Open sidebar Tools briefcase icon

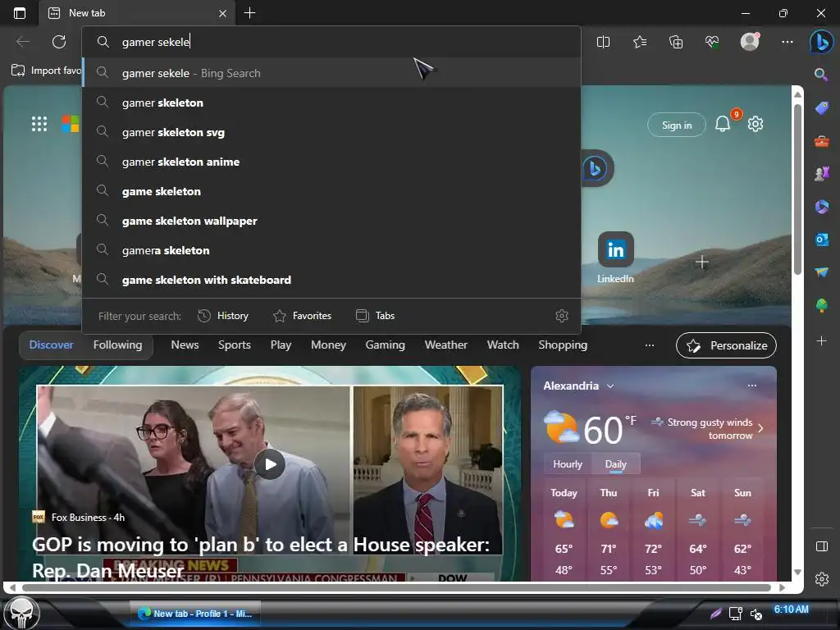coord(821,141)
